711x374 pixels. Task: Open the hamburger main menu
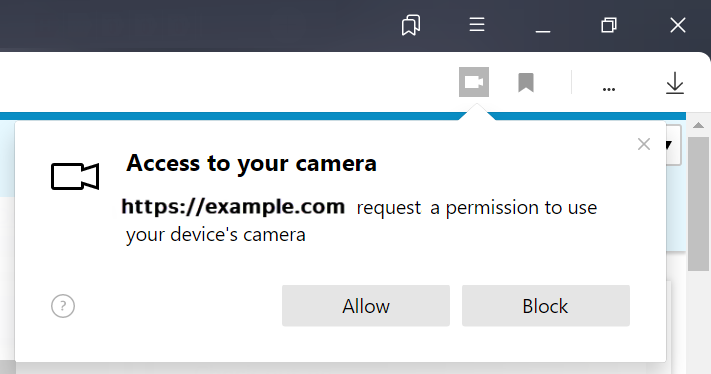[x=477, y=24]
